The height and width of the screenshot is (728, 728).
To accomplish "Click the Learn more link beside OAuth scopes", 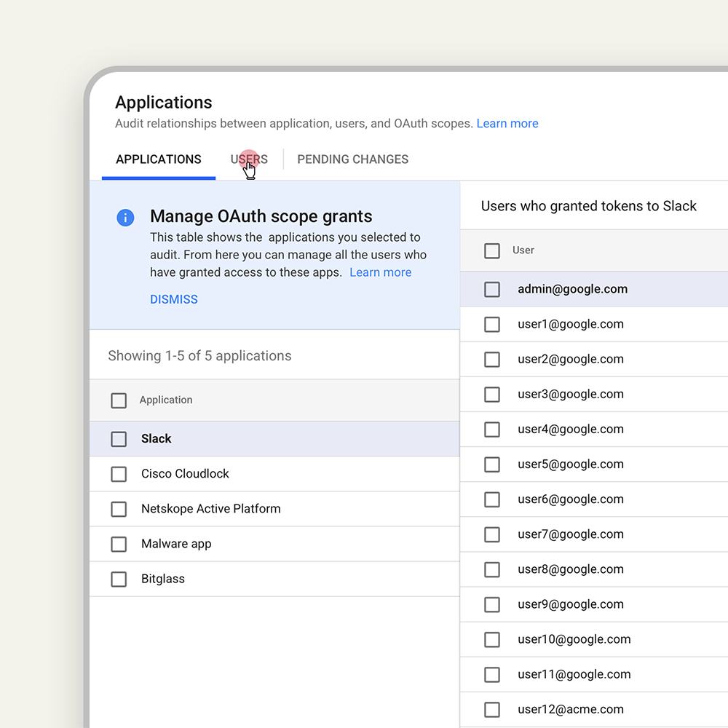I will tap(507, 124).
